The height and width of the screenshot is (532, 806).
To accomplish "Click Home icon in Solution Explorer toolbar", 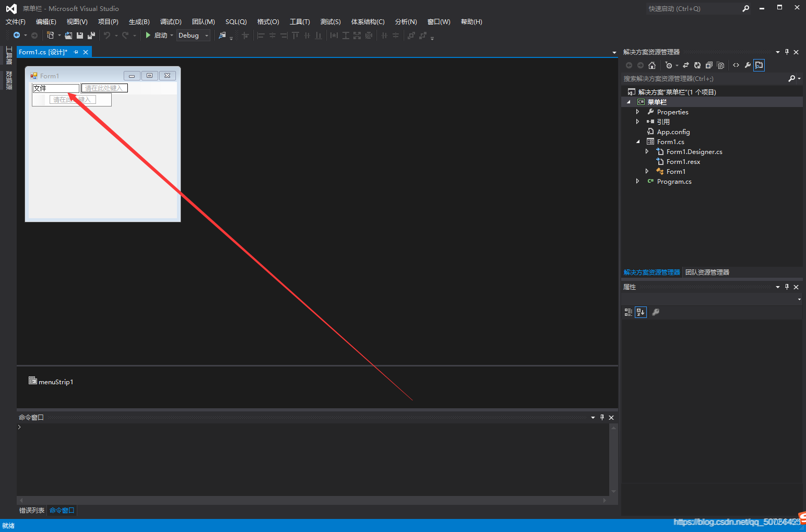I will (x=652, y=65).
